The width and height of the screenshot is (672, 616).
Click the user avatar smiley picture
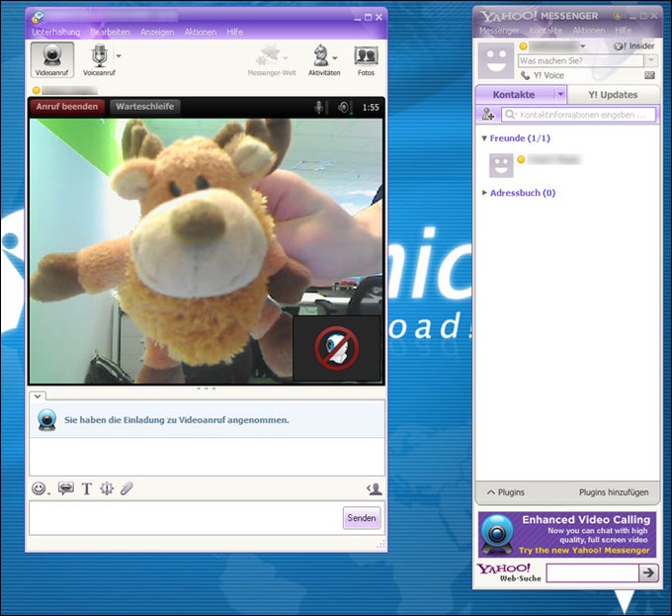(x=496, y=60)
